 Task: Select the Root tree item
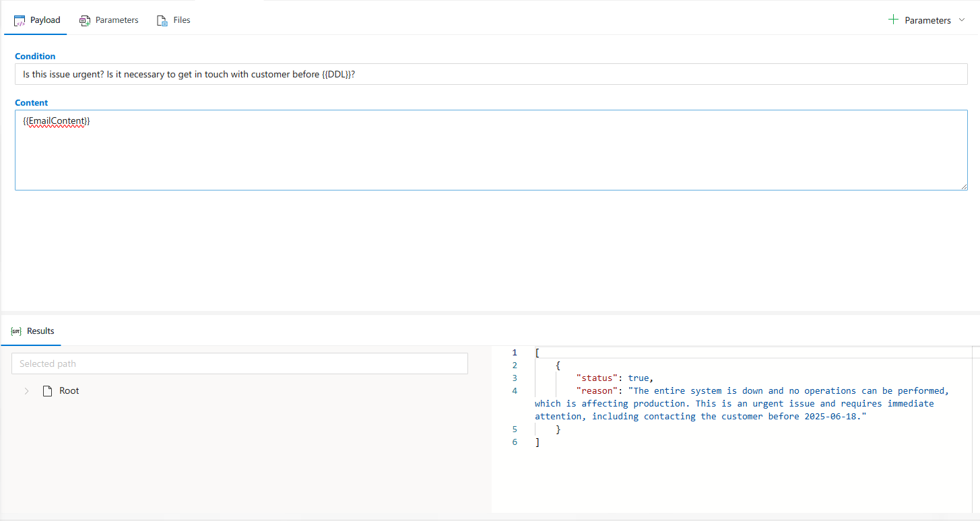pos(69,390)
